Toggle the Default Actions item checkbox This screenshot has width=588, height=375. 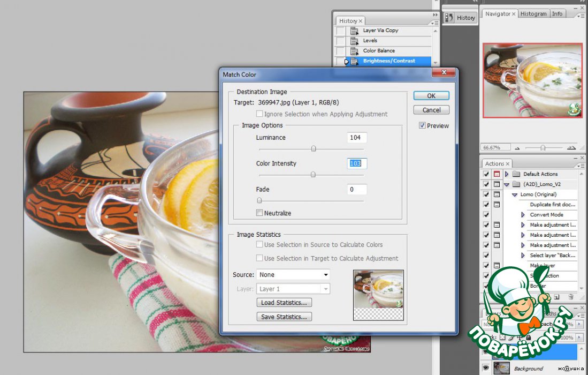click(486, 174)
